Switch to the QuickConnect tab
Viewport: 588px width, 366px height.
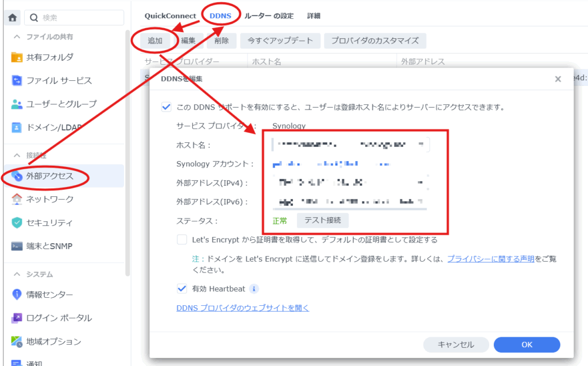pos(170,16)
